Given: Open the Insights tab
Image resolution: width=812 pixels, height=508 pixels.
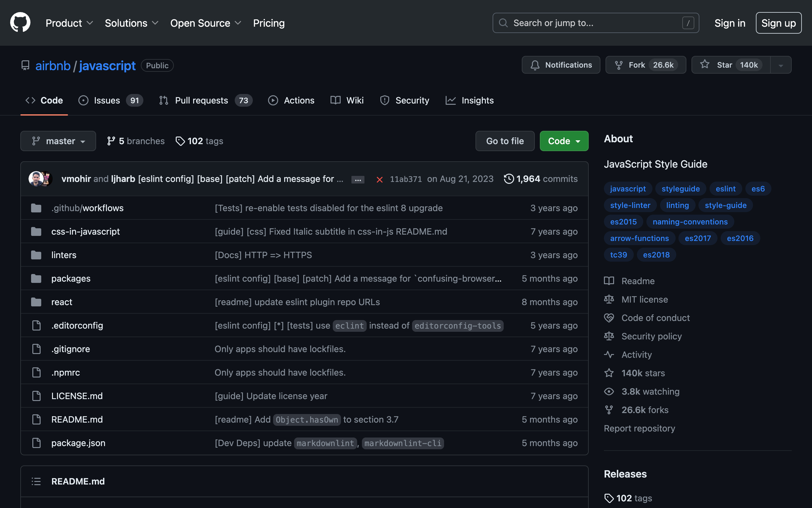Looking at the screenshot, I should tap(469, 100).
